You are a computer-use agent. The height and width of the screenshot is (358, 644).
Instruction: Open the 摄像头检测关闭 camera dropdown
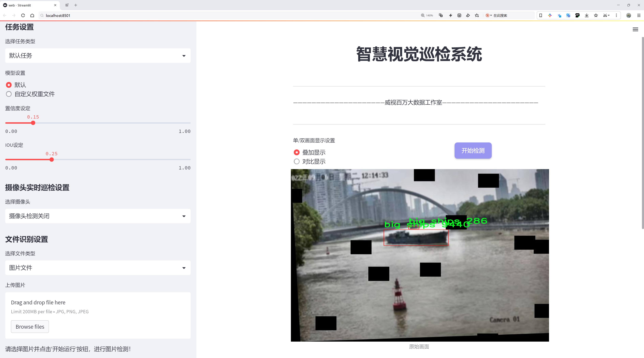coord(98,216)
